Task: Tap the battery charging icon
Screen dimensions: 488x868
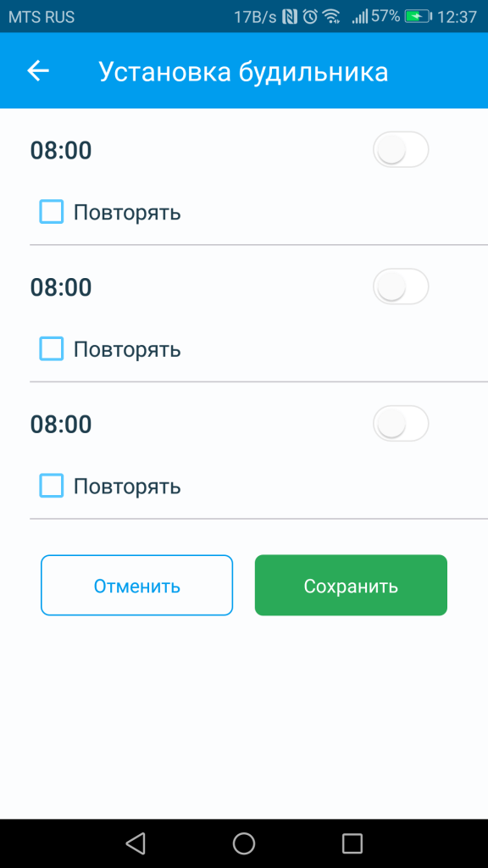Action: [419, 17]
